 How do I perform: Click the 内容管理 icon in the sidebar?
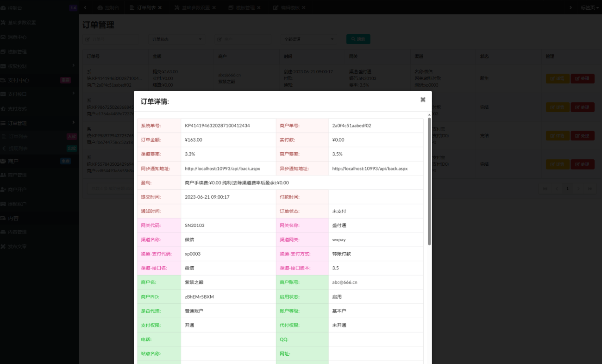pos(3,232)
